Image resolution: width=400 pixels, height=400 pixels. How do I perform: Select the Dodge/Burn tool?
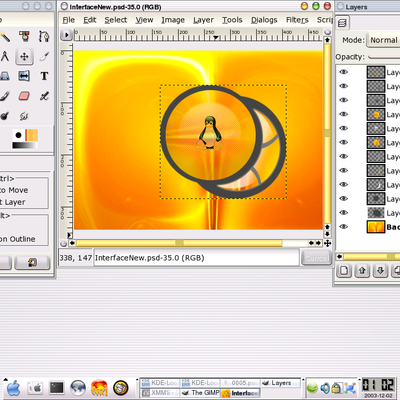click(x=4, y=116)
